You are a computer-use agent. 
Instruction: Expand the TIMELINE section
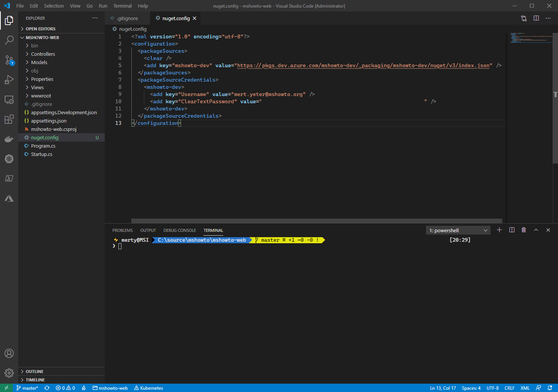click(x=61, y=380)
